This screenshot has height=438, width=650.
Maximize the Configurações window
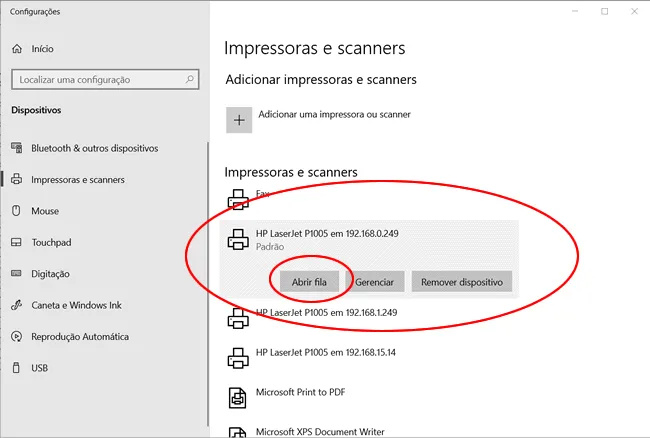click(x=605, y=12)
